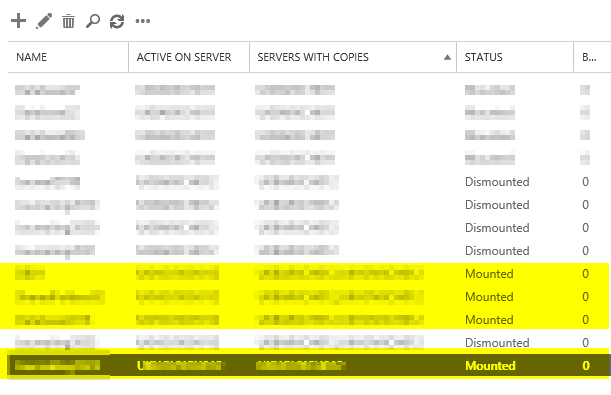Click the magnifier search icon
The height and width of the screenshot is (395, 611).
(93, 21)
